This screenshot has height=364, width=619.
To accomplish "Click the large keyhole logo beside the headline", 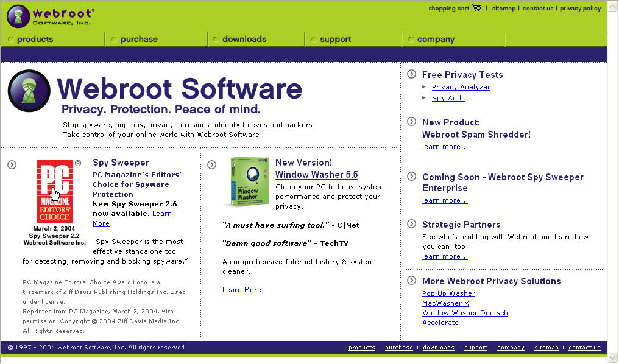I will [x=29, y=91].
